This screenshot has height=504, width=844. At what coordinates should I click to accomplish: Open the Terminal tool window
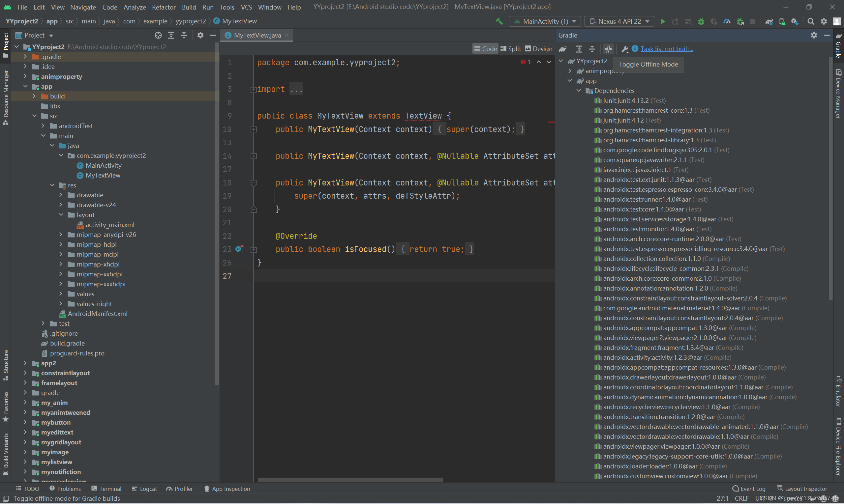(x=106, y=489)
